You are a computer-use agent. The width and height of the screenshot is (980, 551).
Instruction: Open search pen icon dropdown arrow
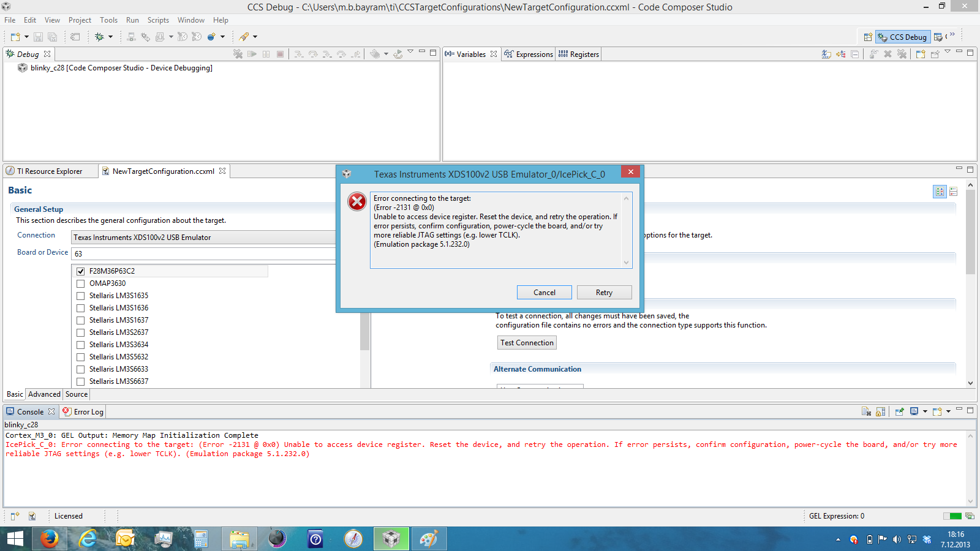255,37
